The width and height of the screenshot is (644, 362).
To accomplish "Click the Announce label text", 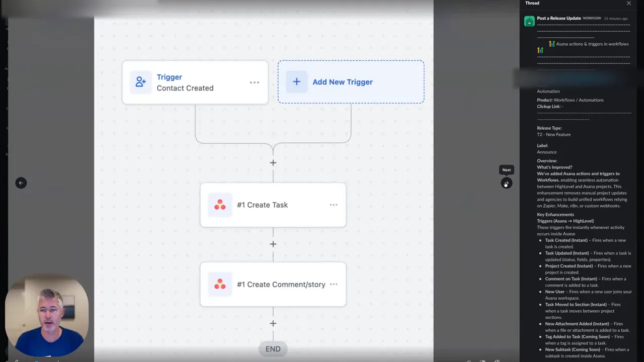I will (x=546, y=152).
